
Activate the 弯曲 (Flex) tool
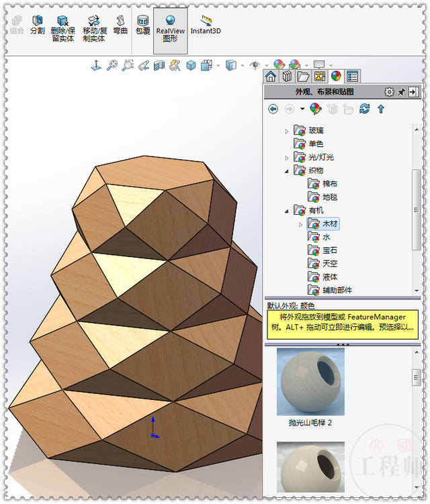coord(120,25)
